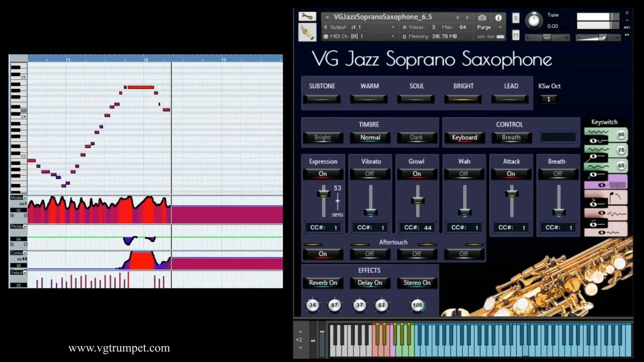Open the Pitchbend controller lane dropdown
Viewport: 644px width, 362px height.
tap(25, 227)
